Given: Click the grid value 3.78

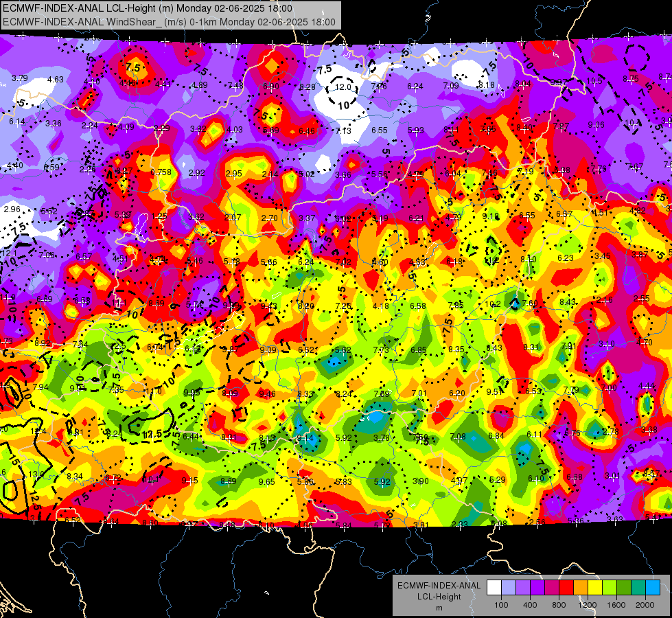Looking at the screenshot, I should coord(382,438).
